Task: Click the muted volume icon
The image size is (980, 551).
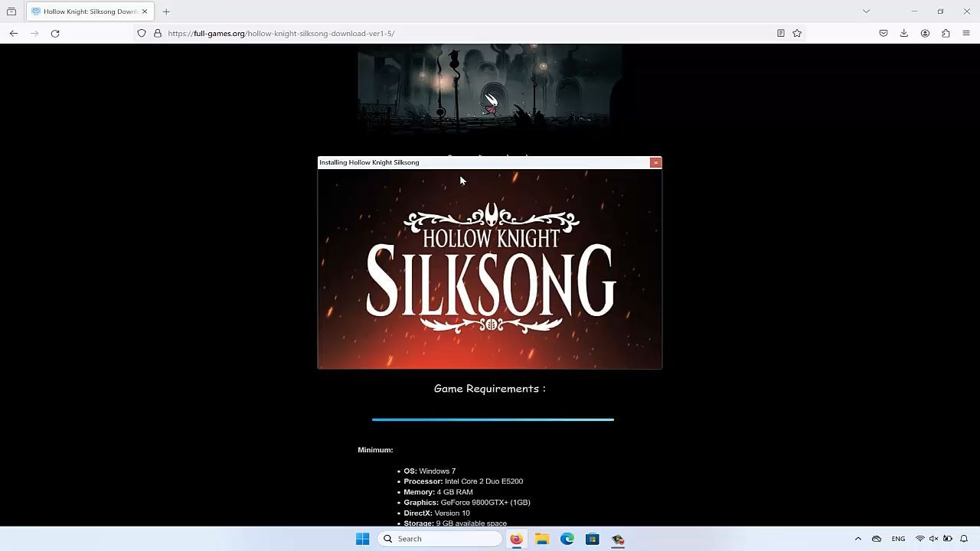Action: pyautogui.click(x=934, y=539)
